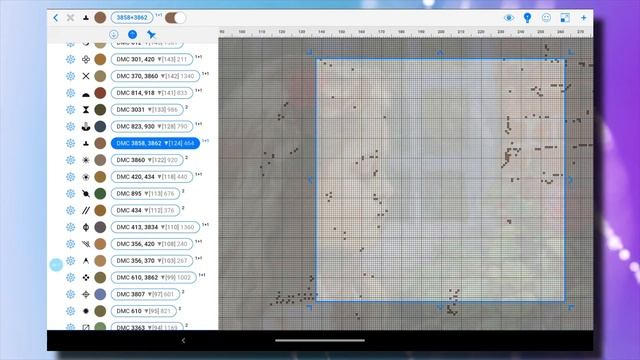
Task: Click the hourglass symbol for DMC 3031
Action: pyautogui.click(x=86, y=110)
